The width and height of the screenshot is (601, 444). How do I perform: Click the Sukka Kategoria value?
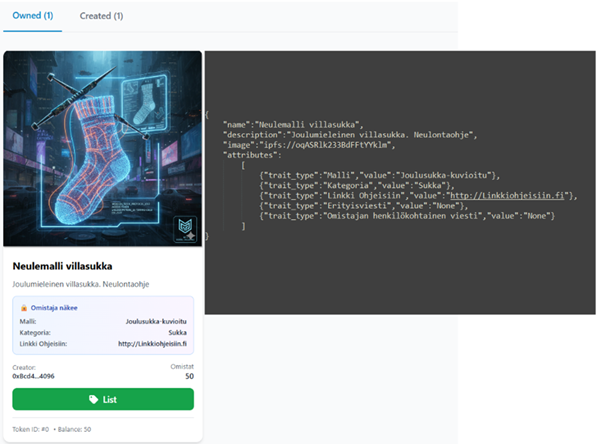pyautogui.click(x=177, y=333)
